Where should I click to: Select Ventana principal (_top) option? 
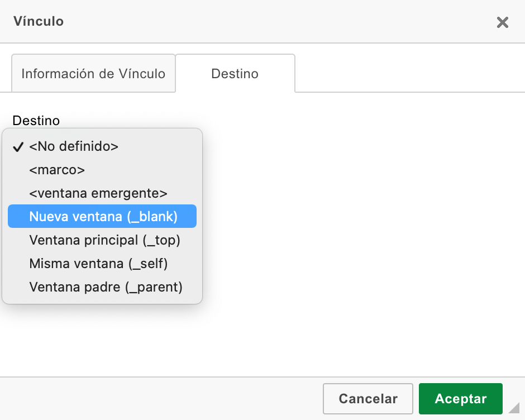coord(102,240)
